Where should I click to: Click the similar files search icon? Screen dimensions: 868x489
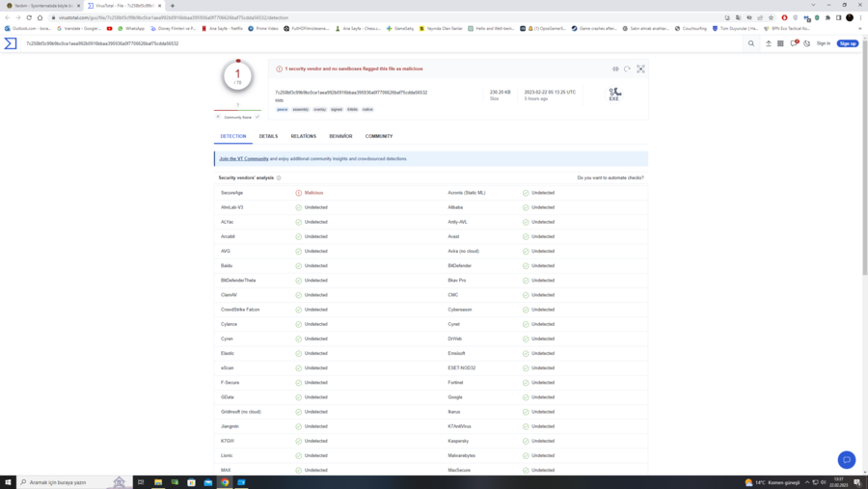(615, 69)
